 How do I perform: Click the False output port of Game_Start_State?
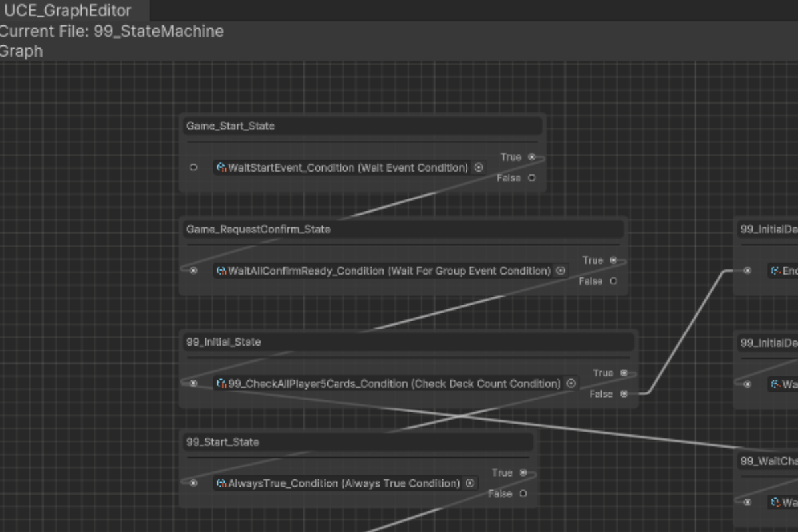pyautogui.click(x=531, y=178)
